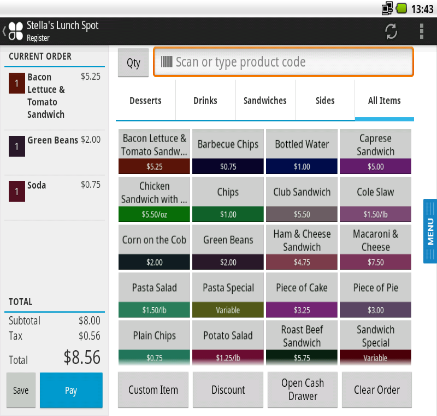Switch to Sandwiches tab

(x=265, y=100)
